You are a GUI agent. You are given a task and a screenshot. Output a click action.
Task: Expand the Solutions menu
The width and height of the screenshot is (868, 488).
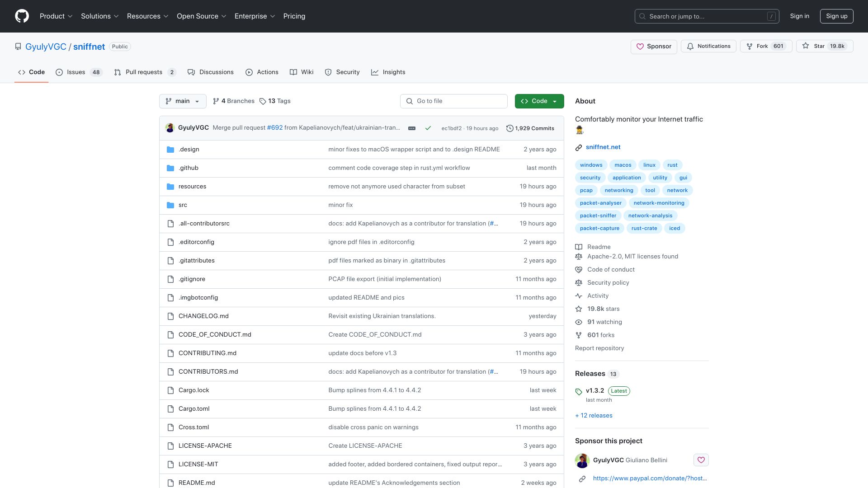pyautogui.click(x=100, y=16)
